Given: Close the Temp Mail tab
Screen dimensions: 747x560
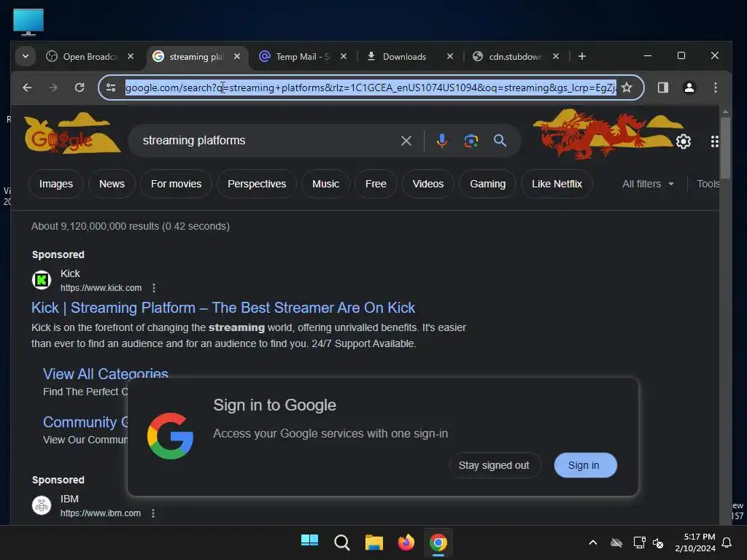Looking at the screenshot, I should (x=344, y=56).
